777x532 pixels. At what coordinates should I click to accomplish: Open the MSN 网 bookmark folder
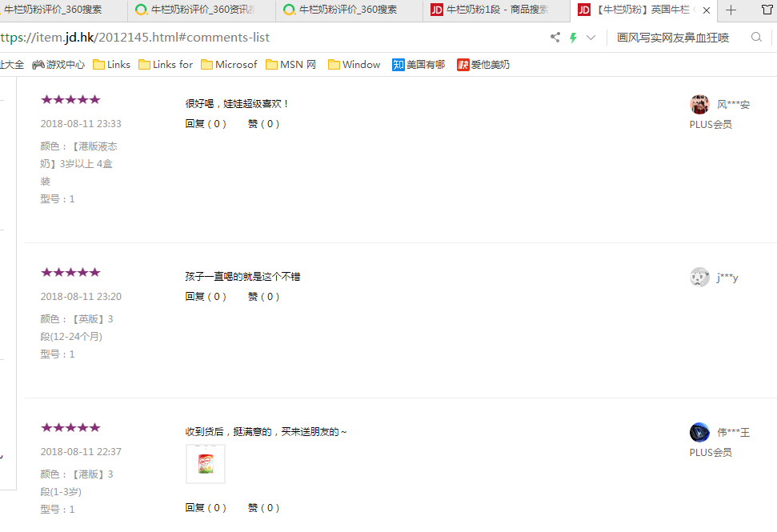coord(291,65)
